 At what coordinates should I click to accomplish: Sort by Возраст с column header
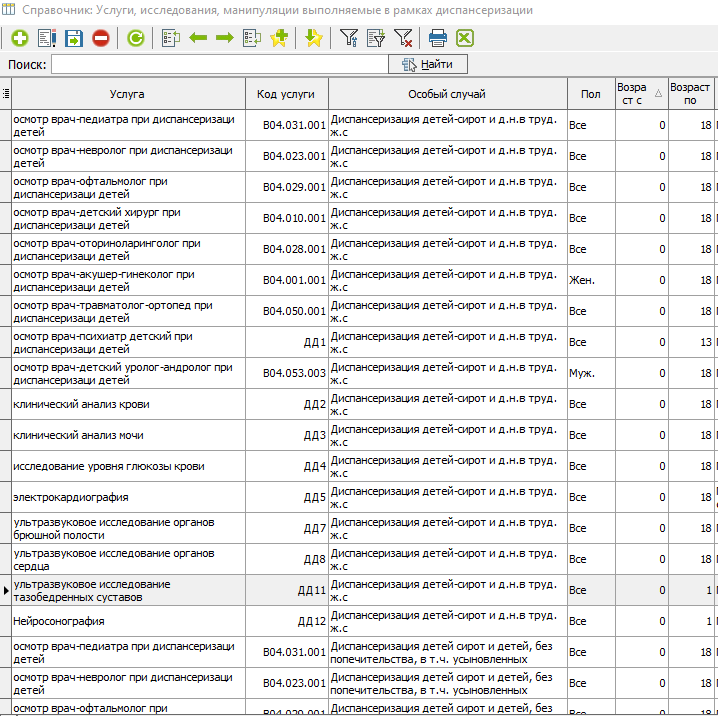pos(640,94)
